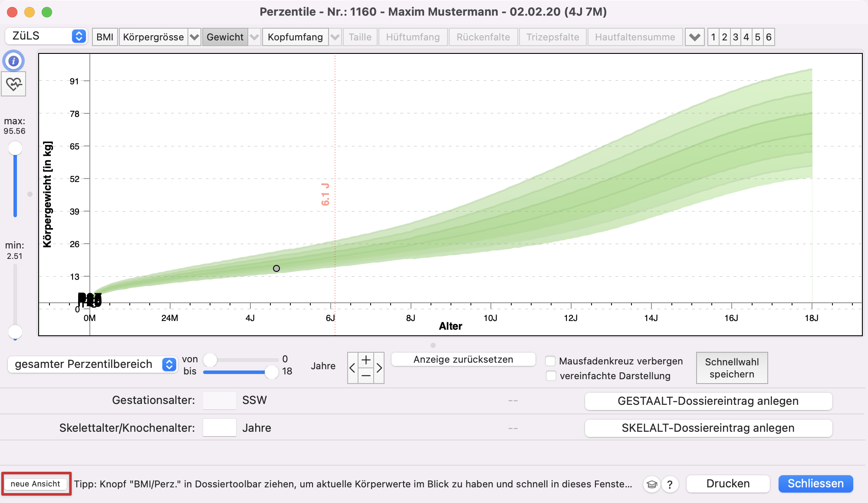Click the neue Ansicht button

36,484
